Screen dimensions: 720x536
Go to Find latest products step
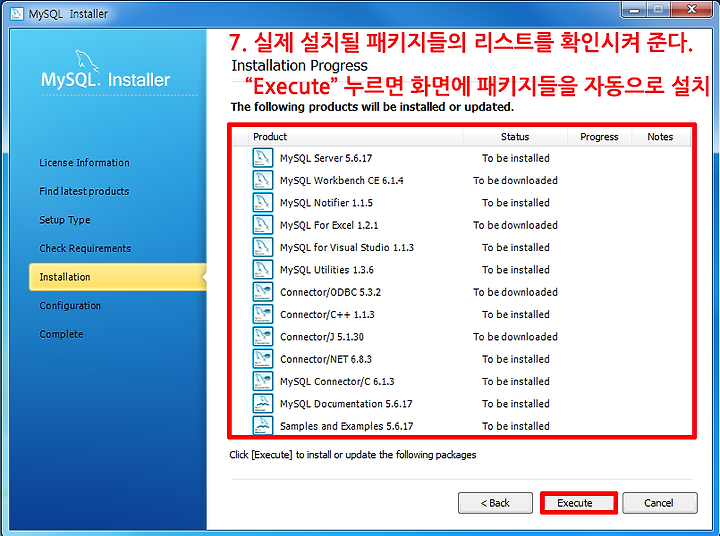(x=84, y=191)
